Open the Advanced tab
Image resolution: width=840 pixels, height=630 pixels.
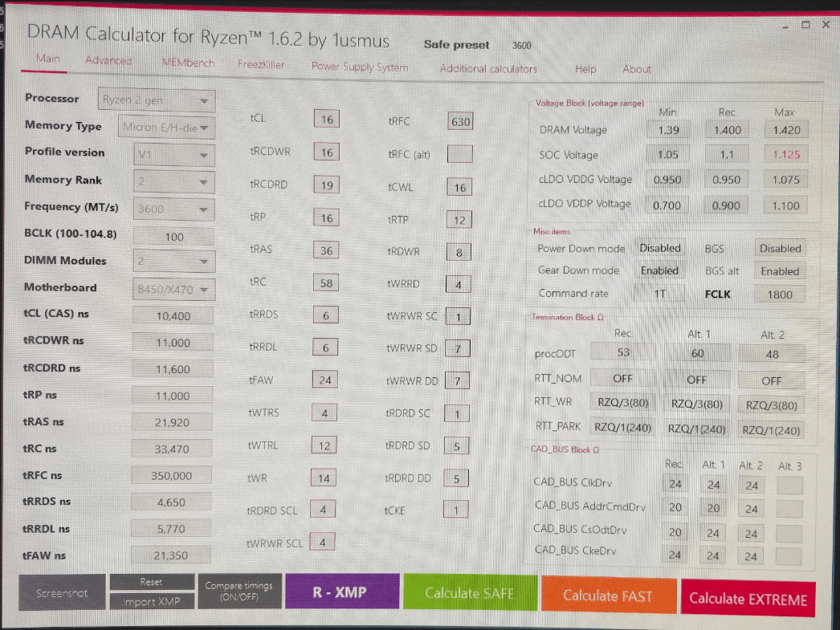[108, 60]
